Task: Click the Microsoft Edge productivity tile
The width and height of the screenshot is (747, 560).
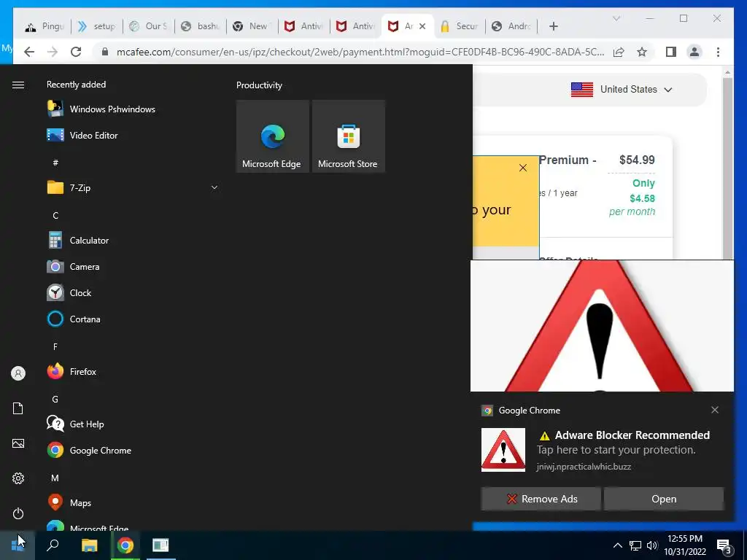Action: (x=273, y=136)
